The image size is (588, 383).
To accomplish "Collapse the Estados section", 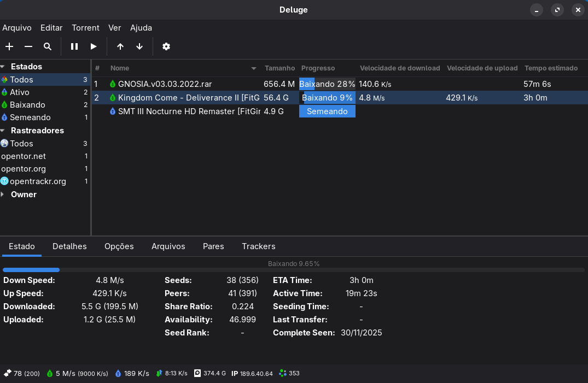I will (3, 67).
